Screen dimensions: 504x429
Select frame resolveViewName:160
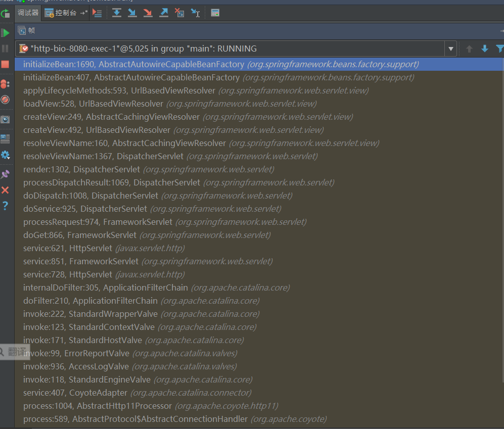258,143
